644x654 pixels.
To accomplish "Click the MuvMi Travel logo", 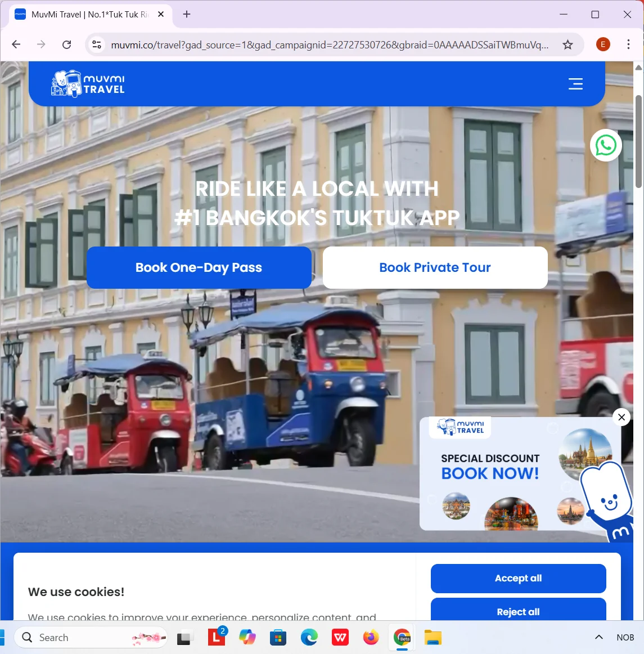I will click(87, 83).
